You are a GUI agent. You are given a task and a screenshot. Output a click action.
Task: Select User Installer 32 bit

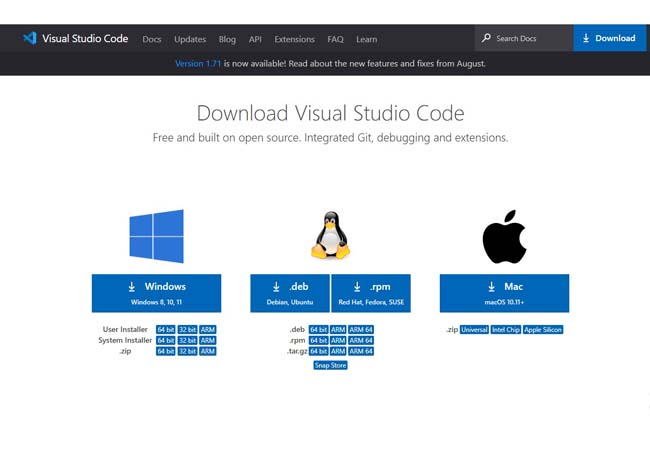click(x=187, y=329)
